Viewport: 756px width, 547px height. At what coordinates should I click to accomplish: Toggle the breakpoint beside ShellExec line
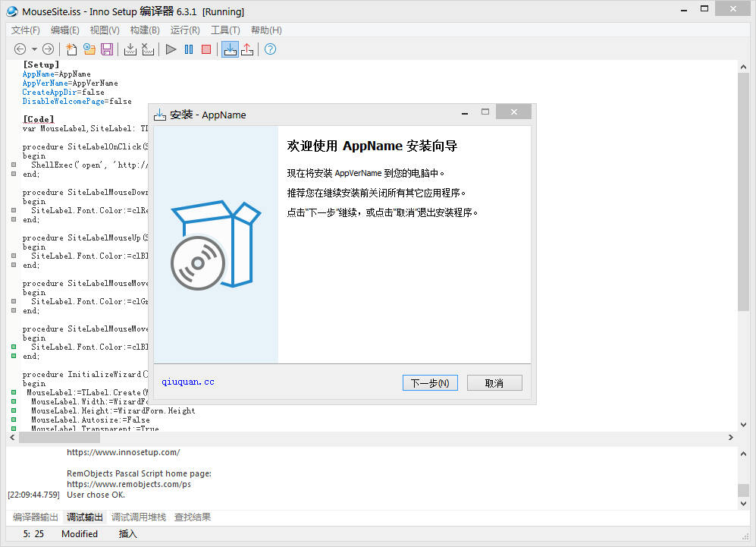point(13,165)
